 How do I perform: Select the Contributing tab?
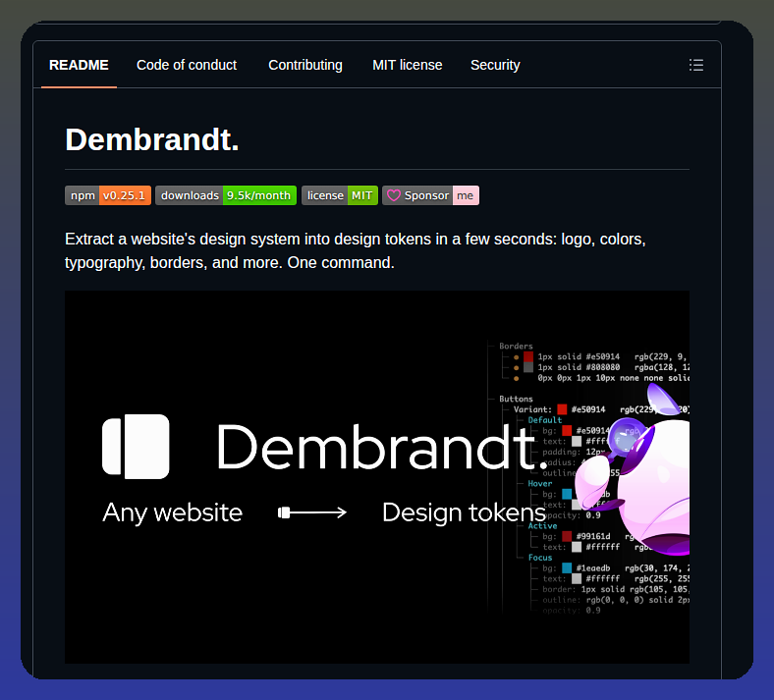[305, 65]
